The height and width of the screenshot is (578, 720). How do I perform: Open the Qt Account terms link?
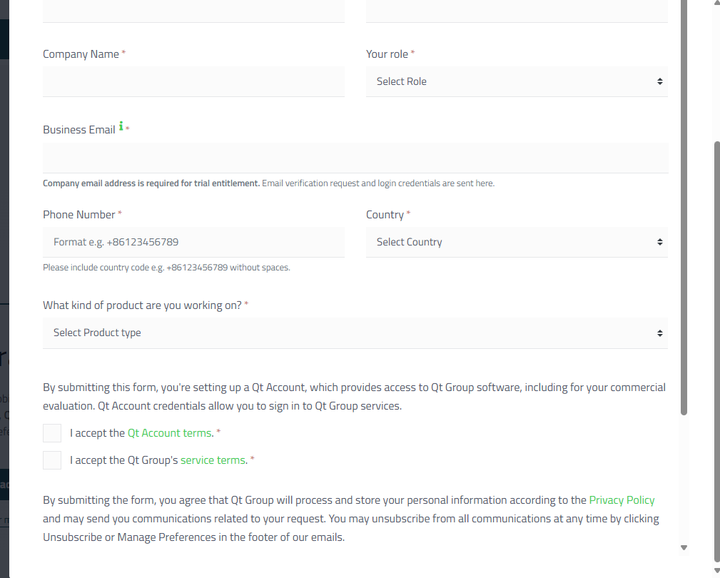coord(169,433)
